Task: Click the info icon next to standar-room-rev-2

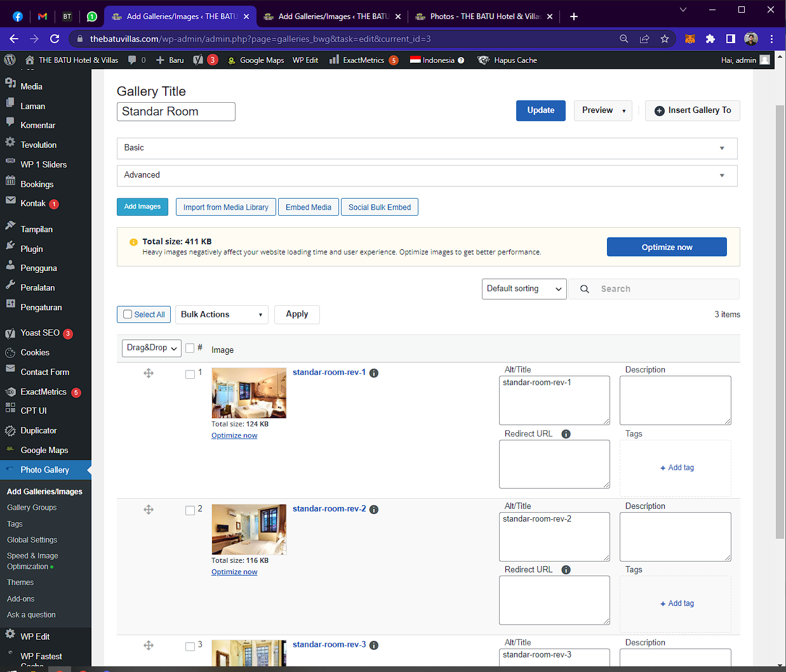Action: point(374,510)
